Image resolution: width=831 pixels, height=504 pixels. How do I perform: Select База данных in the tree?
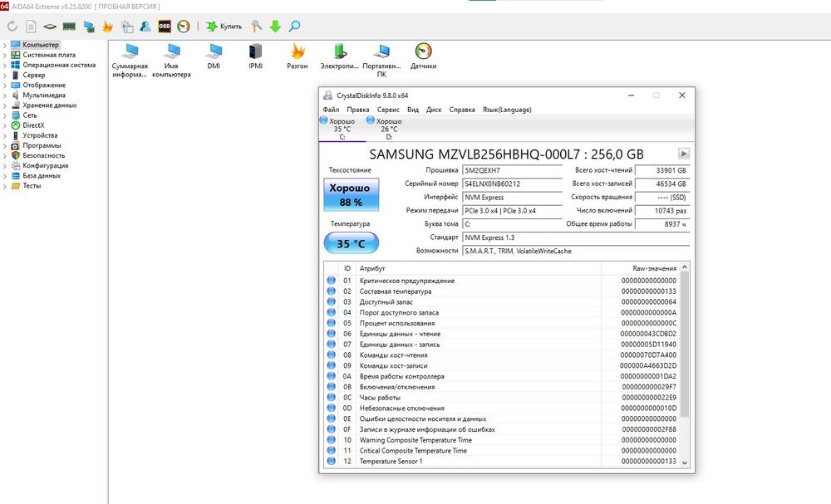click(42, 176)
